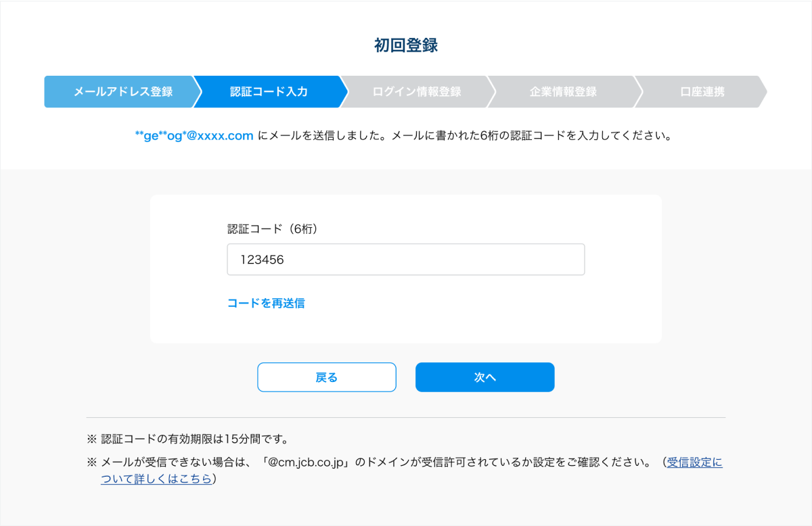Click the horizontal divider below the buttons

click(406, 417)
